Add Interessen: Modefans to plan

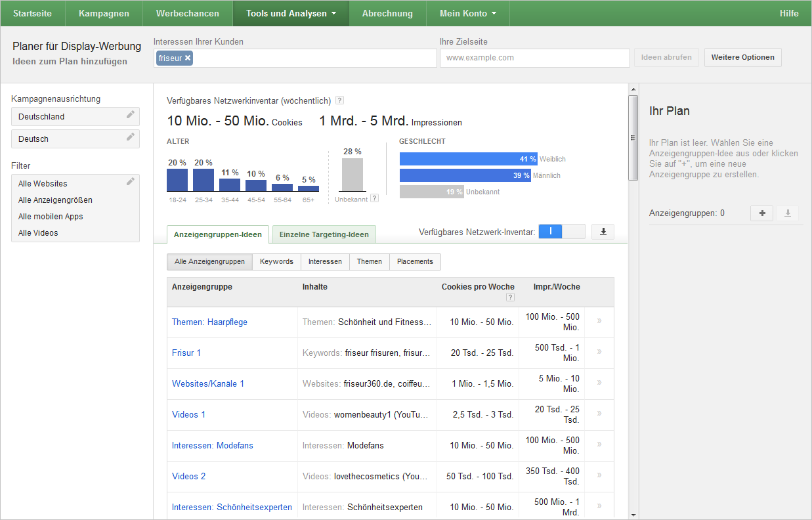coord(599,444)
